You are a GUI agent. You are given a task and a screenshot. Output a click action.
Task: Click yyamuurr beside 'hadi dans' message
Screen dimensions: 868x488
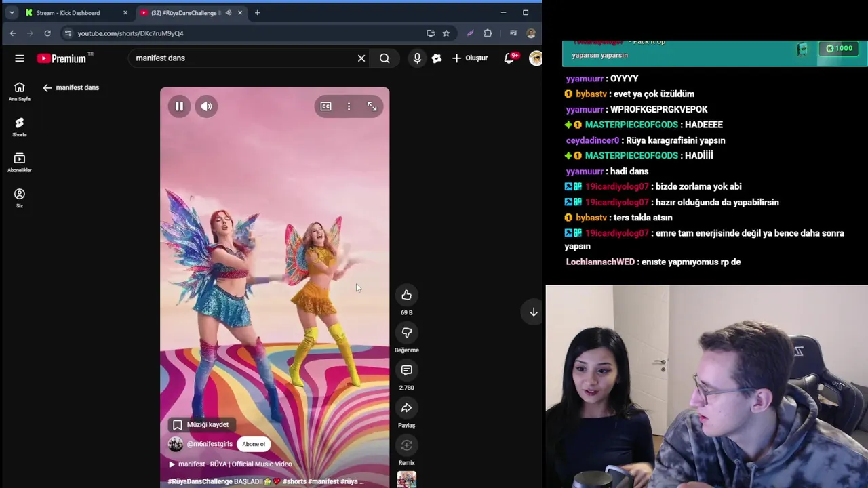click(585, 171)
